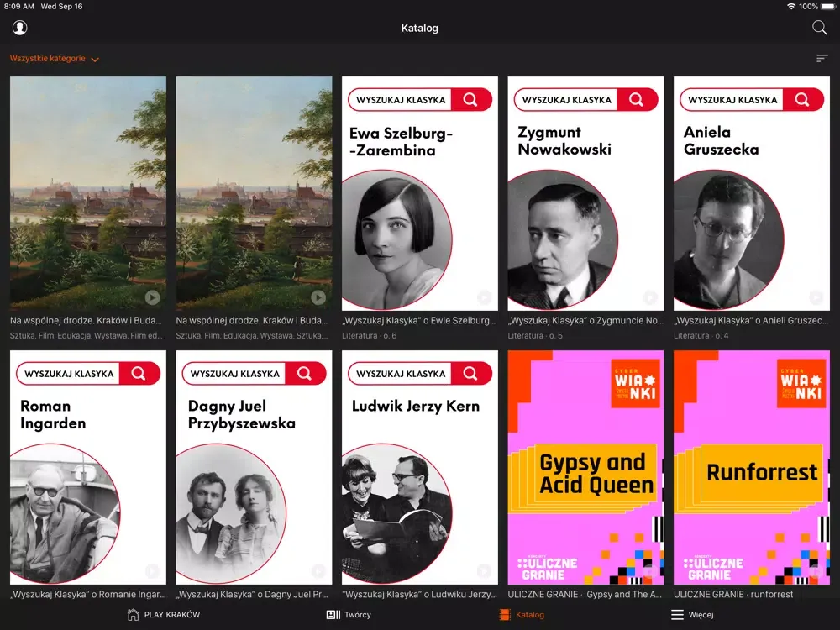
Task: Tap the 8:09 AM clock in status bar
Action: click(18, 7)
